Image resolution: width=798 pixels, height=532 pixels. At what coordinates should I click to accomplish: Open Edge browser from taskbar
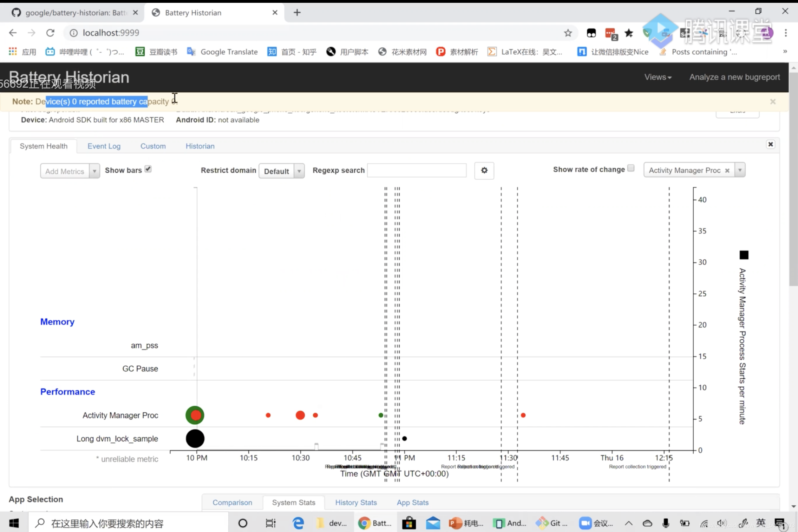tap(298, 523)
